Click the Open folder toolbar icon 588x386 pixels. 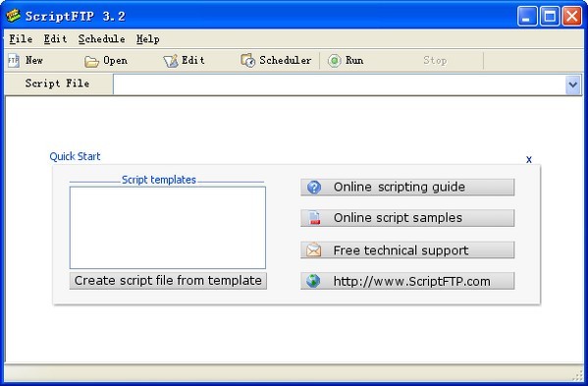pos(91,61)
